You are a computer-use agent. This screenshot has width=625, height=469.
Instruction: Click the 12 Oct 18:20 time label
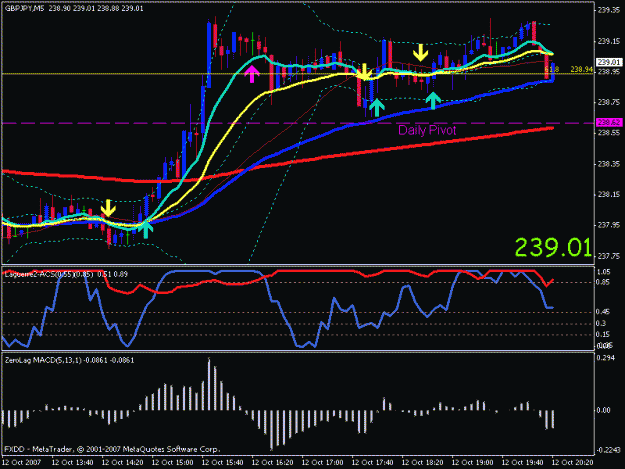(x=423, y=462)
